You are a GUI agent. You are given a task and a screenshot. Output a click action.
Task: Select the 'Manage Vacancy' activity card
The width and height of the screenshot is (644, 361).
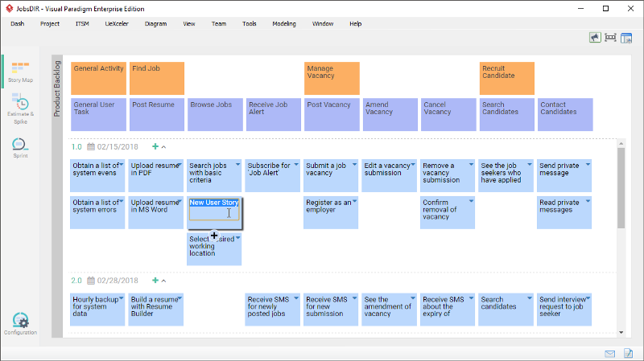[x=331, y=78]
